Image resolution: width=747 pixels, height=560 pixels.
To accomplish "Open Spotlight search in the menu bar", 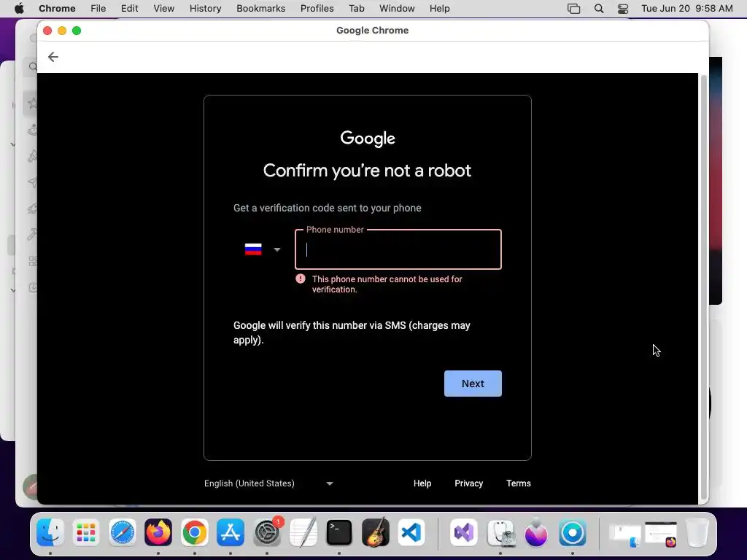I will 599,9.
